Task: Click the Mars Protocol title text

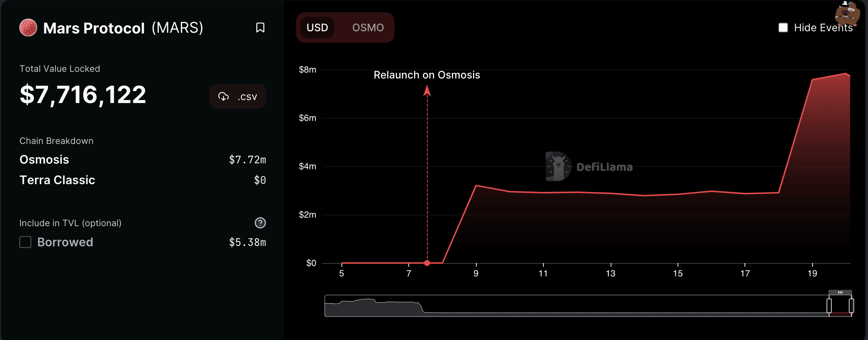Action: click(x=94, y=28)
